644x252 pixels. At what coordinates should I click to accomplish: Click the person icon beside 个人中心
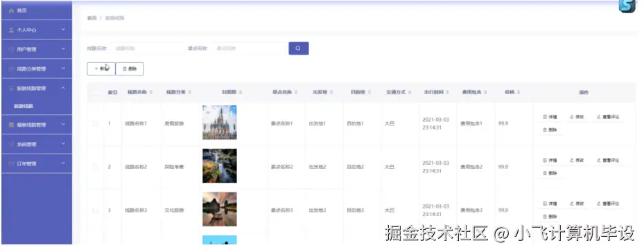[12, 30]
